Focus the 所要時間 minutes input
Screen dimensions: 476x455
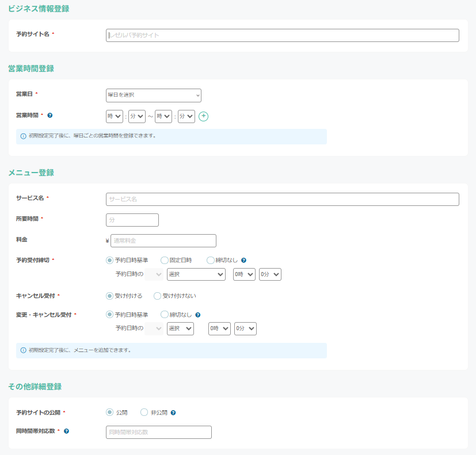tap(132, 220)
